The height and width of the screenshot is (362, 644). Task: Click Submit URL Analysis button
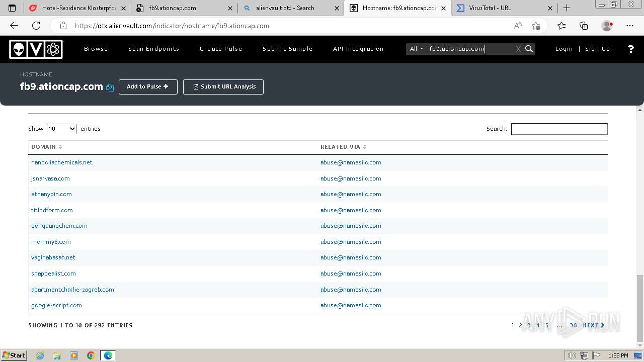click(223, 86)
